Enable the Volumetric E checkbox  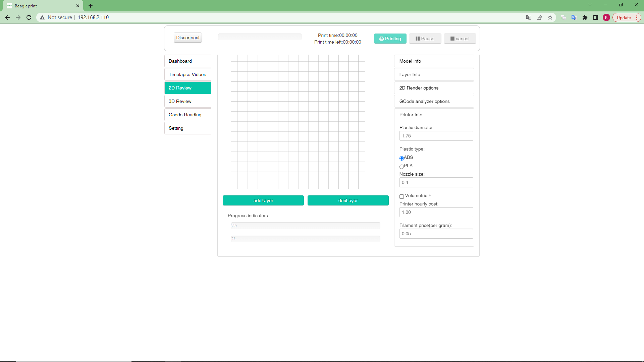point(401,196)
